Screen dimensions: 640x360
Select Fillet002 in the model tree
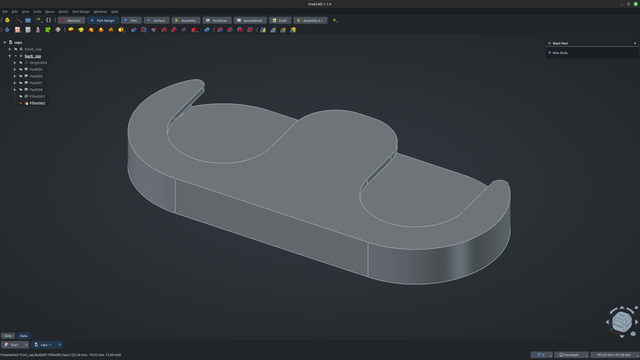[x=37, y=103]
